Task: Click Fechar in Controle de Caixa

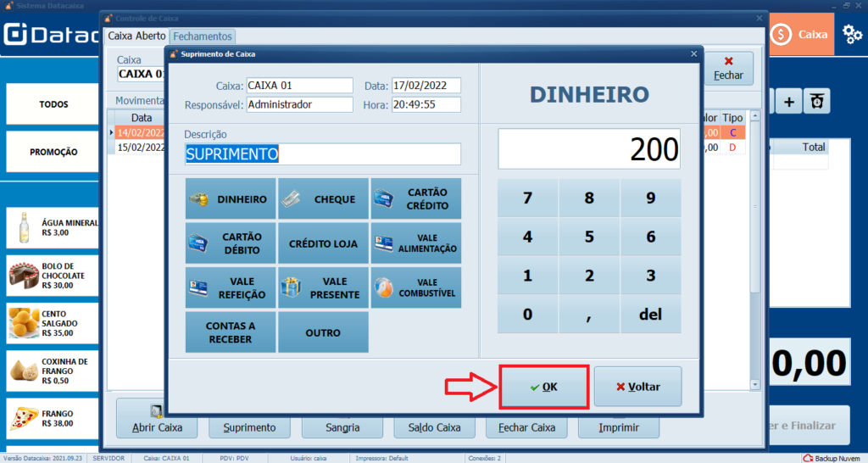Action: click(x=728, y=69)
